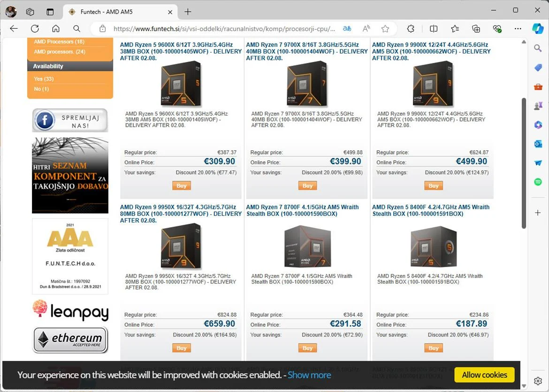Toggle split screen view icon

(434, 29)
